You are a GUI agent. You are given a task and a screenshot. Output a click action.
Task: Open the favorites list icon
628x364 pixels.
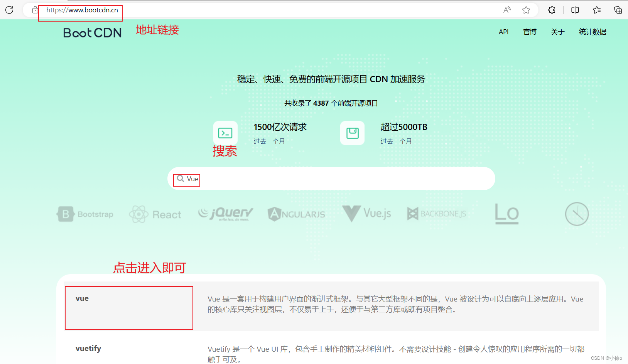click(x=597, y=10)
